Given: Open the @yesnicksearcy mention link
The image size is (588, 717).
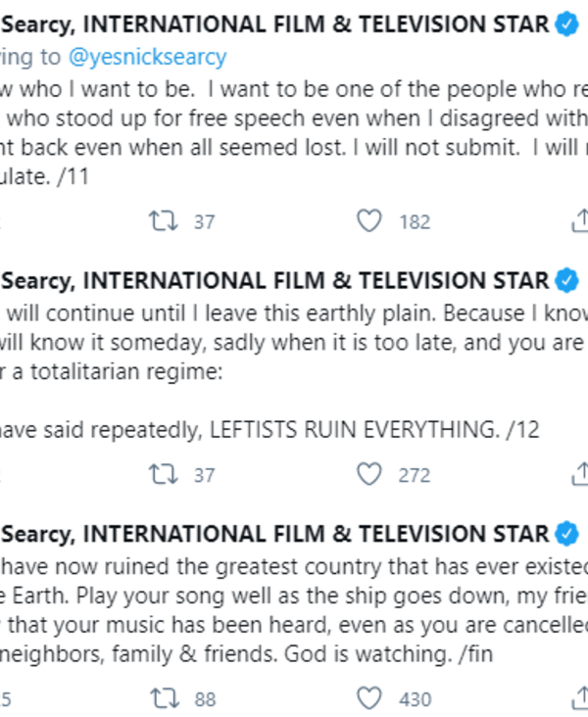Looking at the screenshot, I should click(146, 58).
